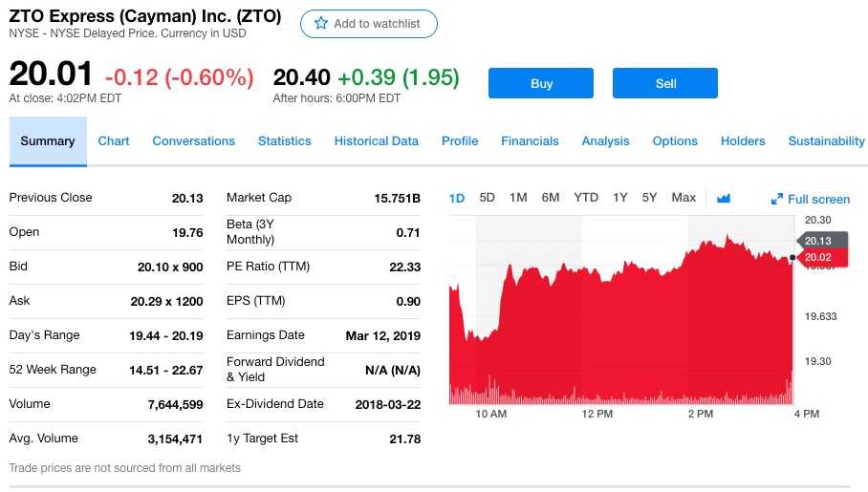Open the Chart tab
The width and height of the screenshot is (868, 492).
point(114,141)
